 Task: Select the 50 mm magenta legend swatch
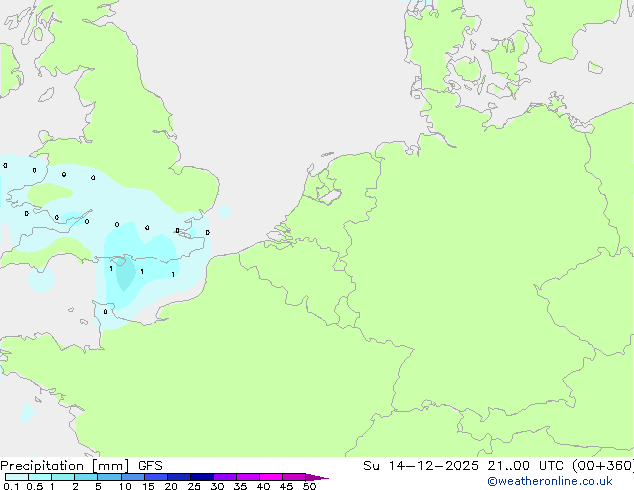point(295,477)
